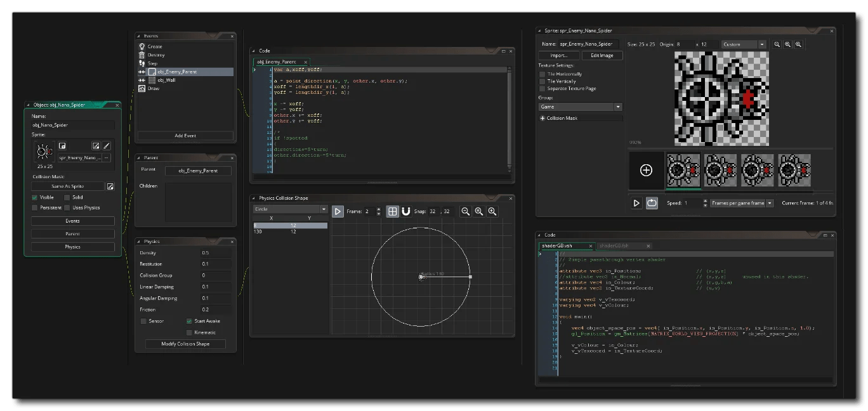Add a new animation frame with the plus icon
This screenshot has width=868, height=411.
pos(646,170)
